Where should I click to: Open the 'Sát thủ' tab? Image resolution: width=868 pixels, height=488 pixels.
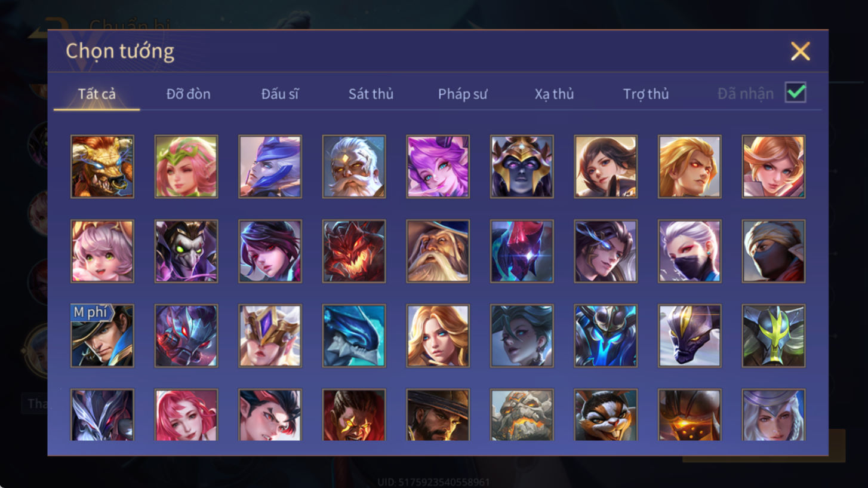coord(371,94)
